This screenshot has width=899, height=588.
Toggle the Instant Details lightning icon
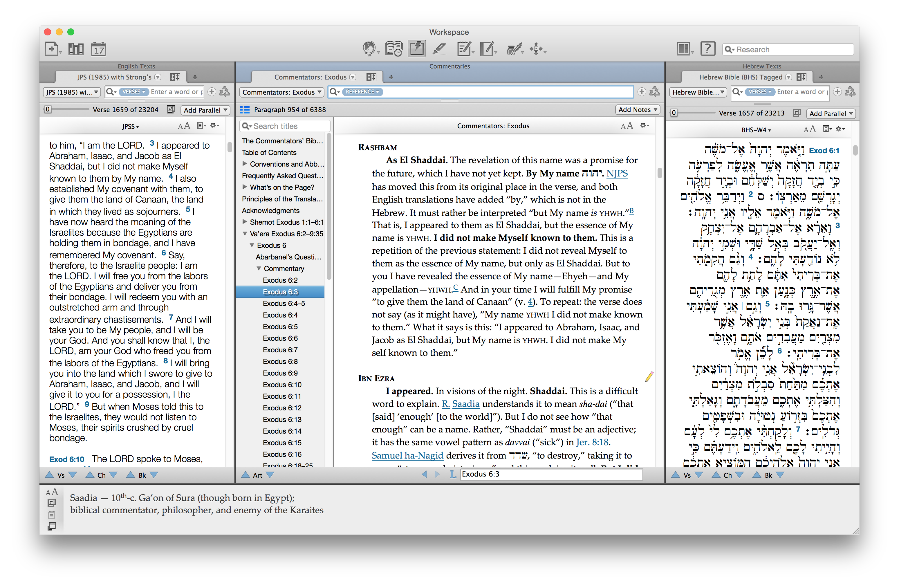[416, 49]
